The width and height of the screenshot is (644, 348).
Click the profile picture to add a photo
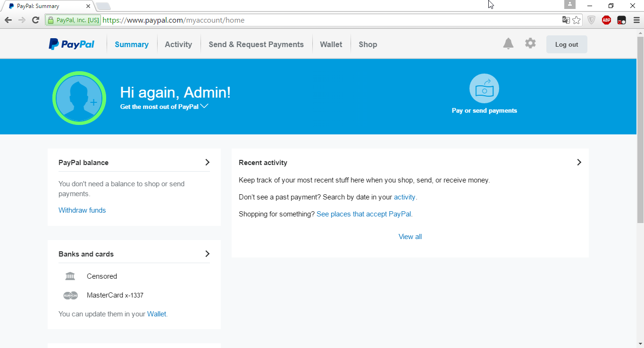pos(79,98)
